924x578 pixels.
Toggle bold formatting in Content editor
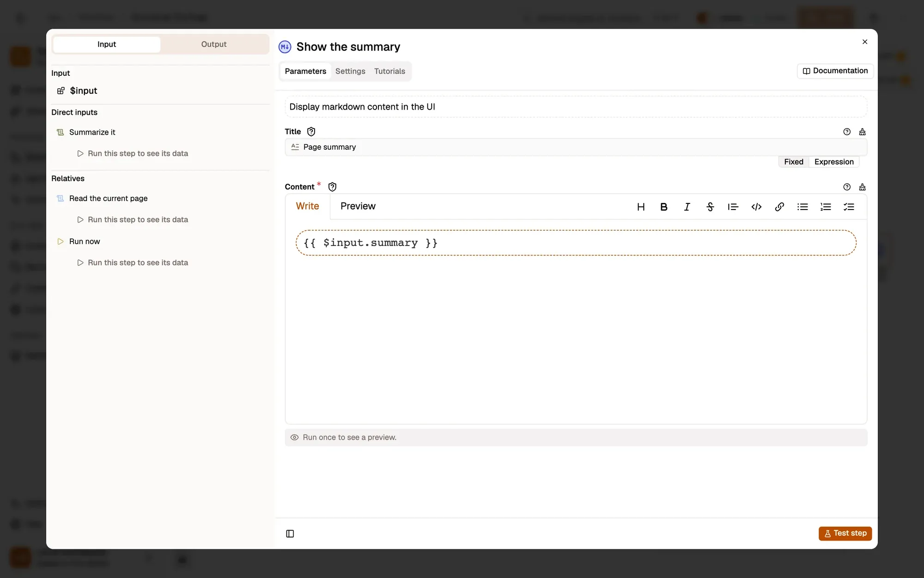coord(664,207)
